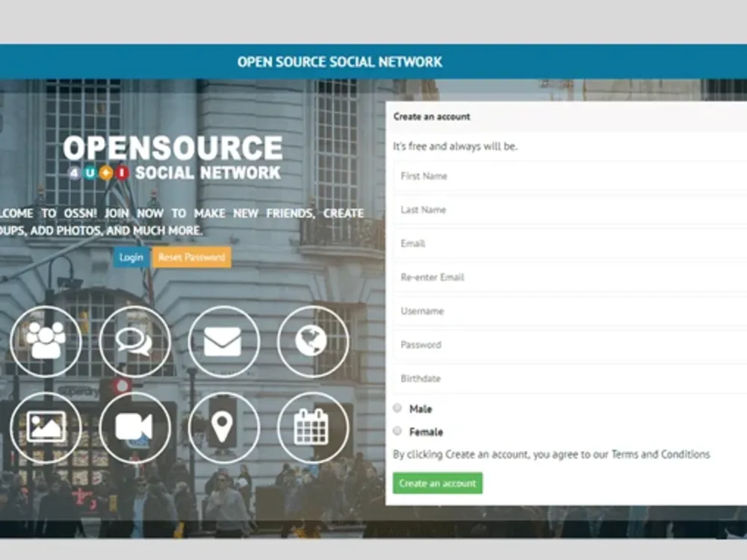Viewport: 747px width, 560px height.
Task: Focus the Last Name input field
Action: point(570,210)
